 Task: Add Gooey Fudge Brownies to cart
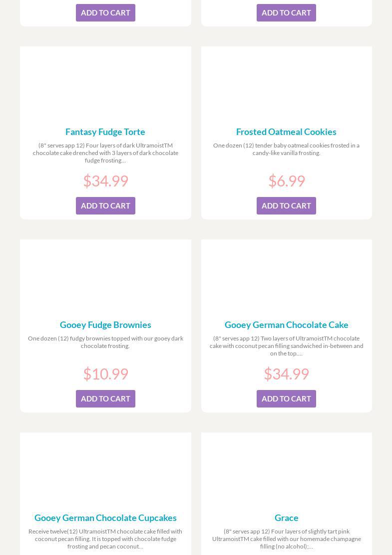(105, 398)
